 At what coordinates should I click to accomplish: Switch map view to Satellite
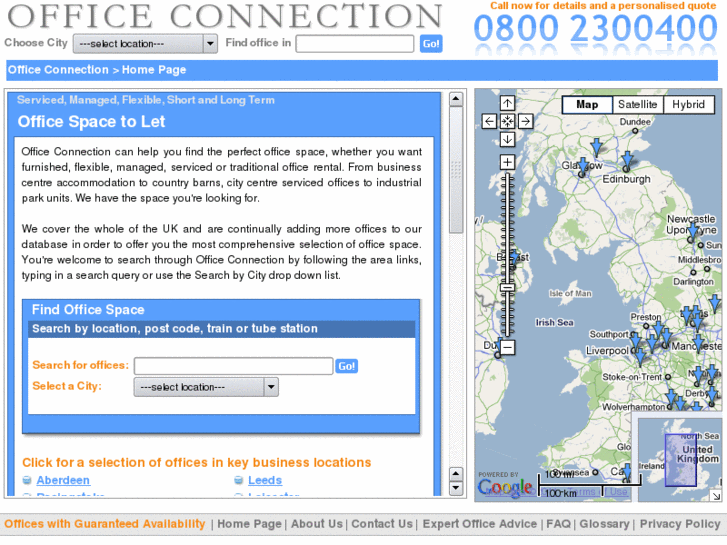(x=638, y=104)
